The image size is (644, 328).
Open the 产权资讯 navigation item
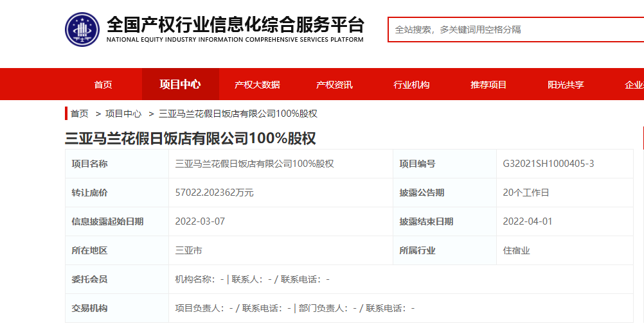click(334, 85)
